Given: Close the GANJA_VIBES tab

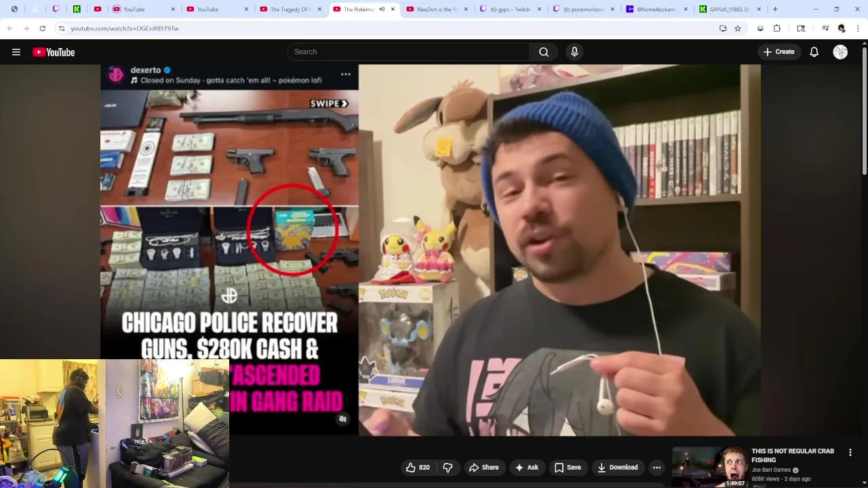Looking at the screenshot, I should pos(759,9).
